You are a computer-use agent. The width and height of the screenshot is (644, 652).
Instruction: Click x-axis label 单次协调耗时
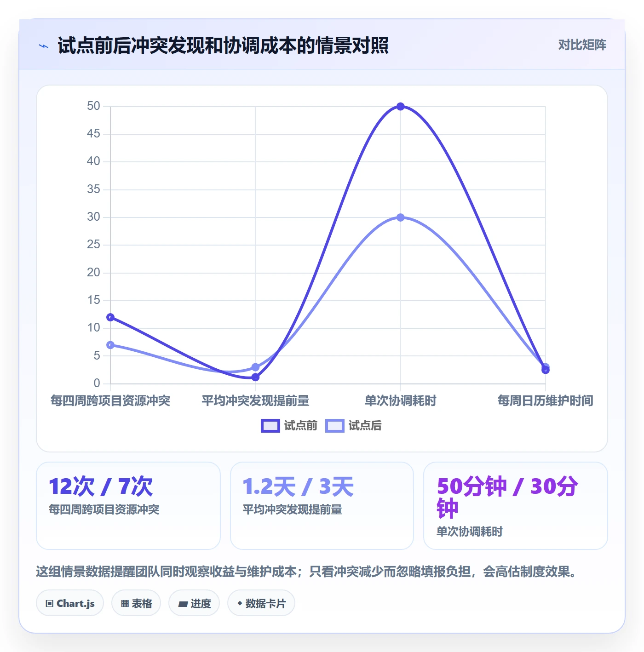(400, 401)
